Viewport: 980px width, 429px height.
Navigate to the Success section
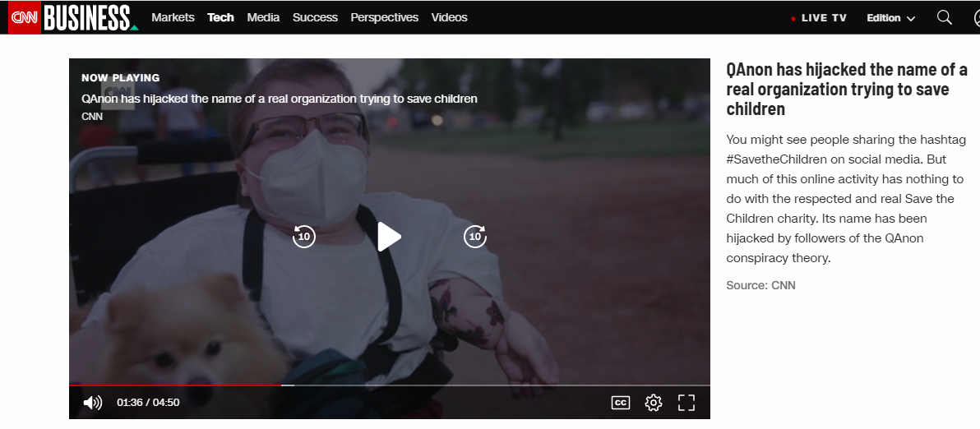click(x=315, y=17)
